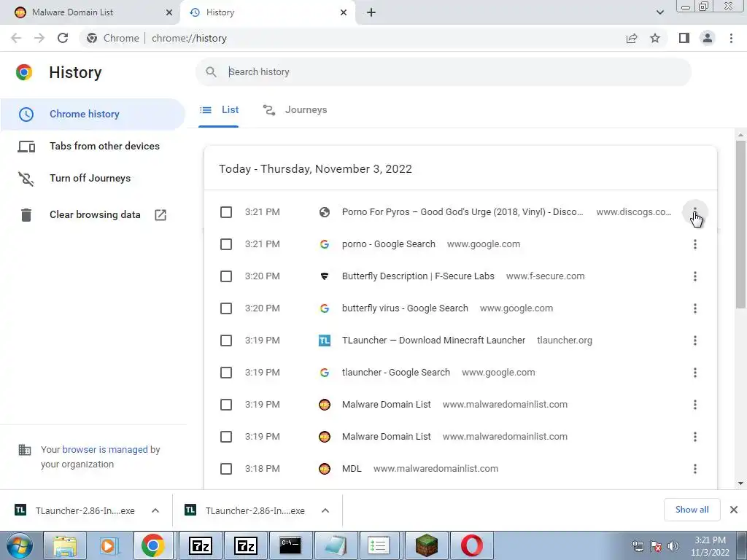747x560 pixels.
Task: Check box for Porno For Pyros entry
Action: [x=226, y=212]
